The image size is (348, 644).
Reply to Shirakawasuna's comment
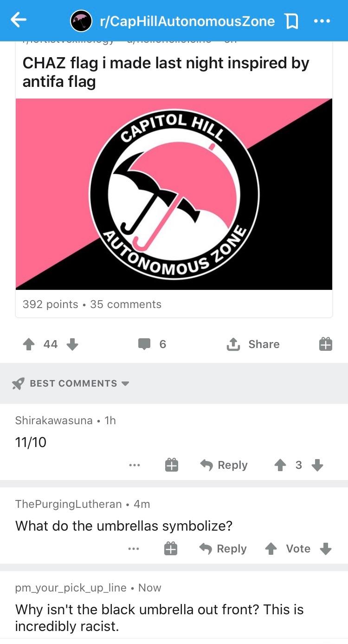[x=224, y=465]
